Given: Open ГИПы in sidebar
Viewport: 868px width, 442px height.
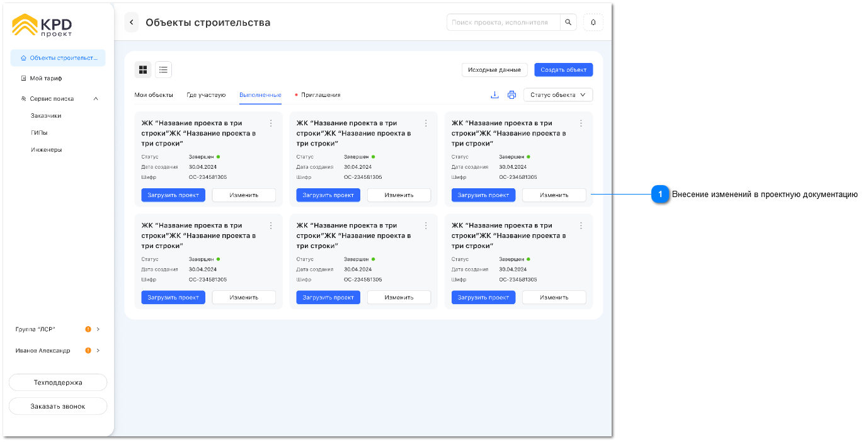Looking at the screenshot, I should pos(39,133).
